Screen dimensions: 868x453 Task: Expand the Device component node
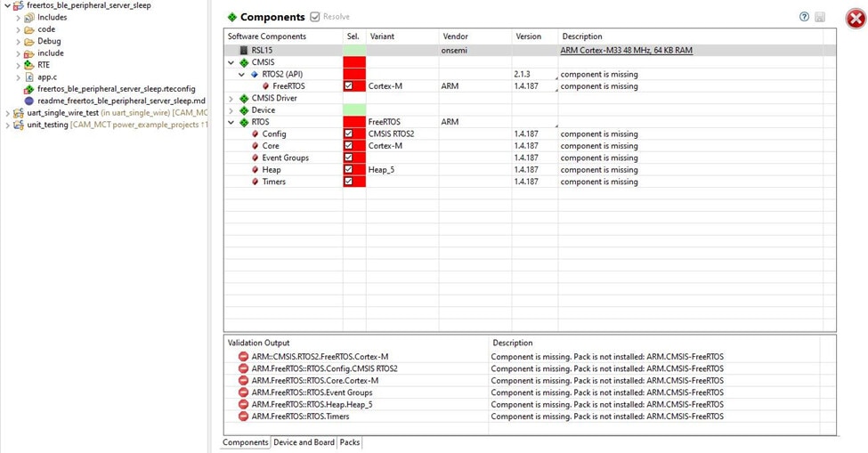pyautogui.click(x=231, y=110)
